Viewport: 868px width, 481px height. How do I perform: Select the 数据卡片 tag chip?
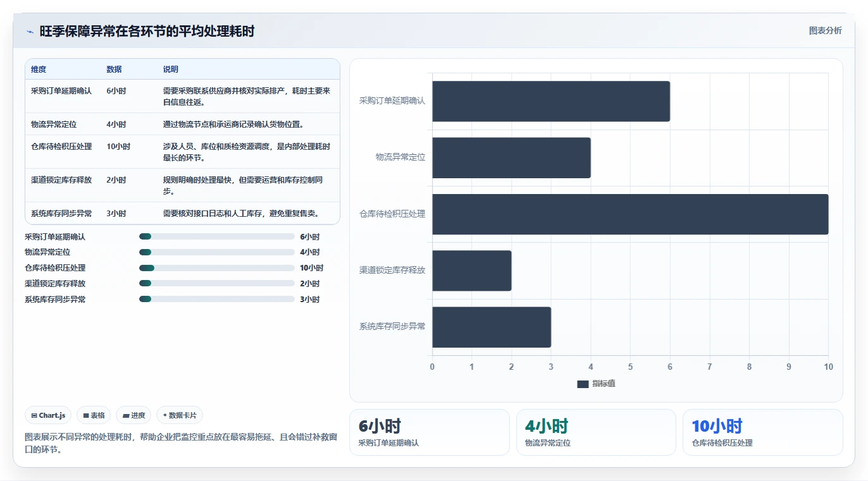tap(180, 415)
